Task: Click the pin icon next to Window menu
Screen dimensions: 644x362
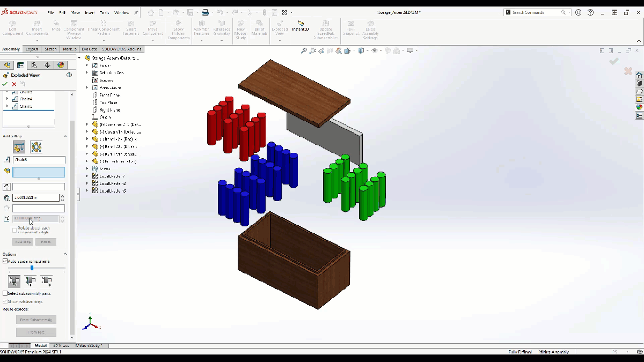Action: click(x=136, y=12)
